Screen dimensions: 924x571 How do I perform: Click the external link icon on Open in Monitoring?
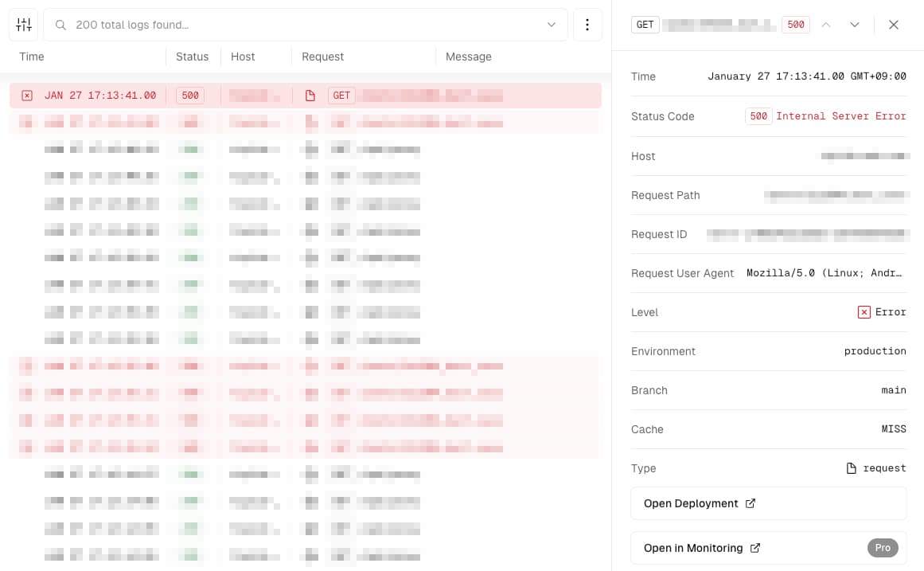point(754,548)
